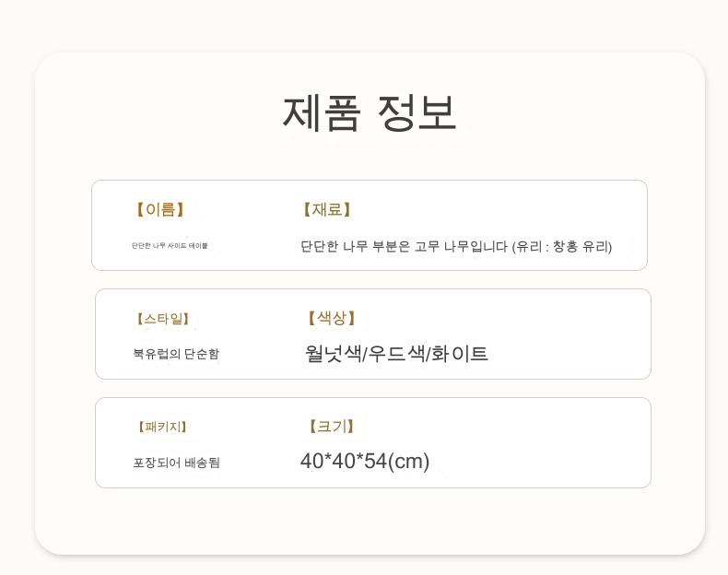
Task: Click the text 단단한 나무 부분은
Action: coord(355,247)
